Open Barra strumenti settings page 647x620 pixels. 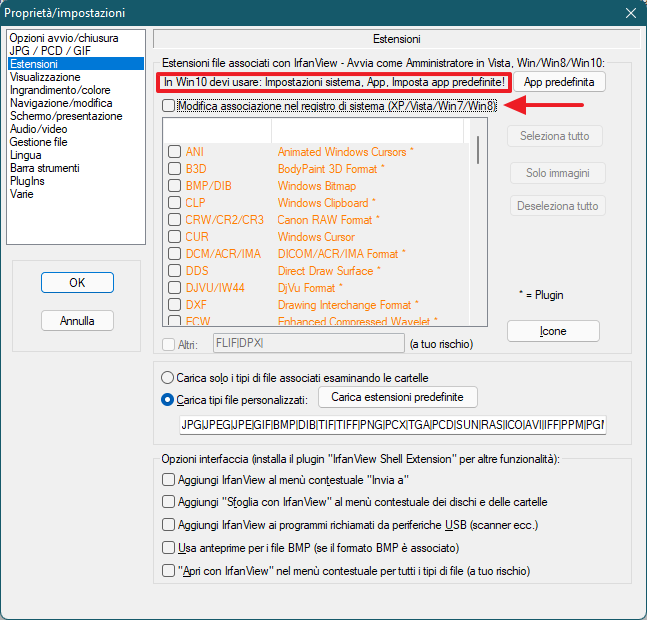45,168
